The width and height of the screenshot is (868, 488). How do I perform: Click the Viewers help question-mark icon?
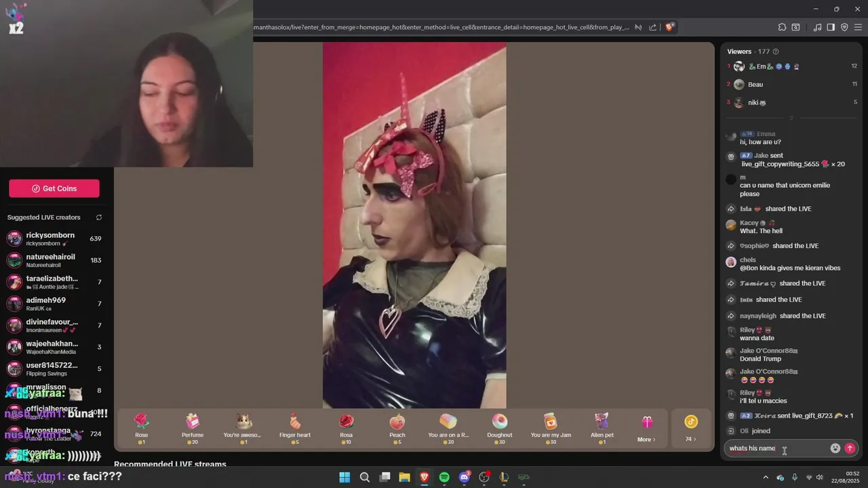(776, 52)
